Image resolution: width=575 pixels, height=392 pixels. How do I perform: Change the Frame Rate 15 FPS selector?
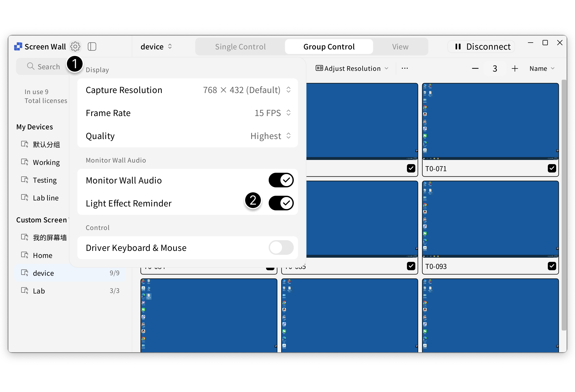(272, 113)
